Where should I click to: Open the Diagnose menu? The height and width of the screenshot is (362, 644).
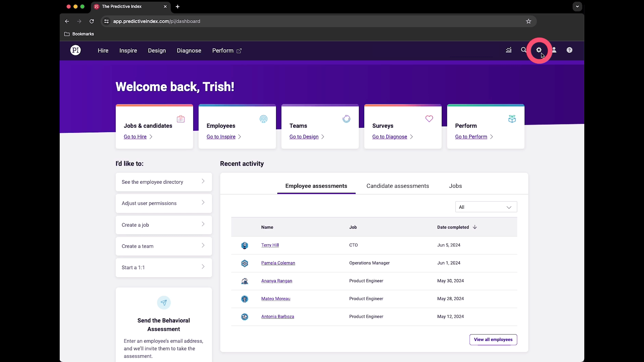[x=189, y=51]
